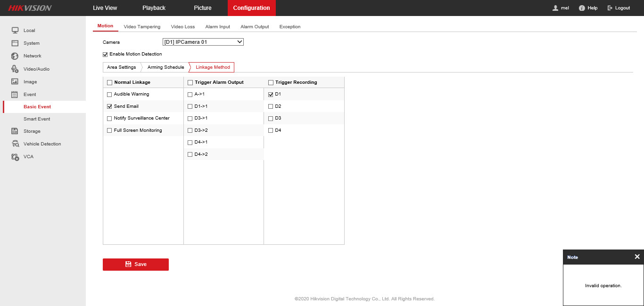Uncheck the Send Email checkbox
Image resolution: width=644 pixels, height=306 pixels.
point(109,106)
